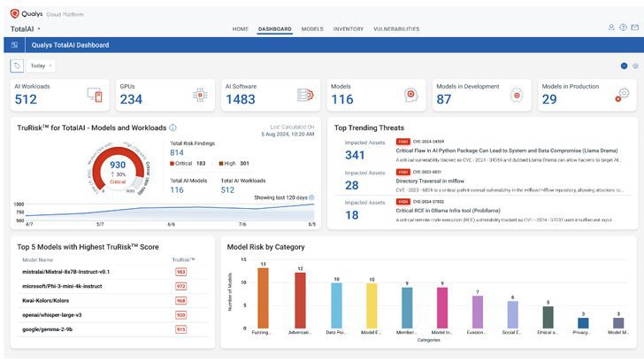Click the tag filter icon beside Today
This screenshot has height=363, width=644.
[17, 66]
